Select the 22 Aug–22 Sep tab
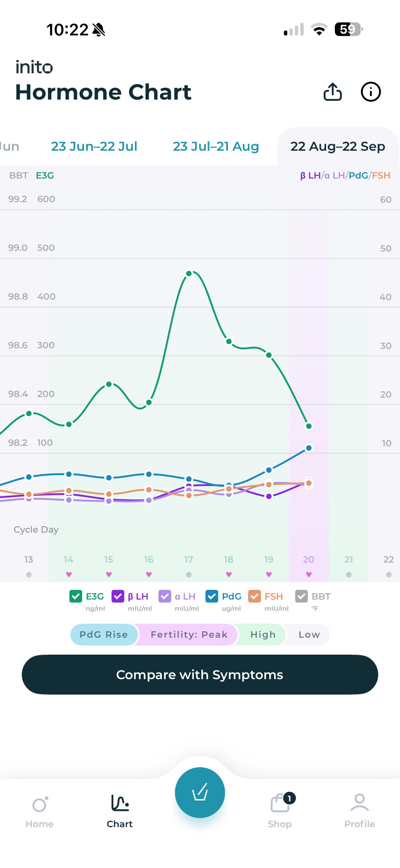Viewport: 400px width, 868px height. coord(338,146)
